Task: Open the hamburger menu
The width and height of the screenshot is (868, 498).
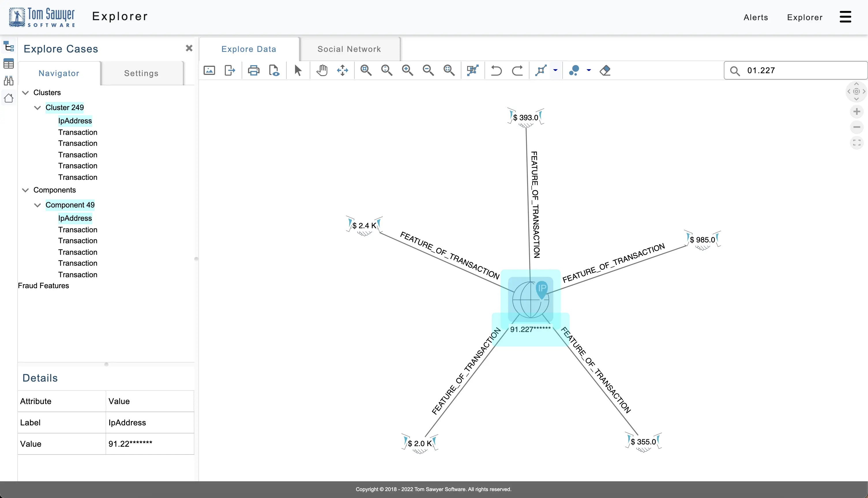Action: pyautogui.click(x=846, y=17)
